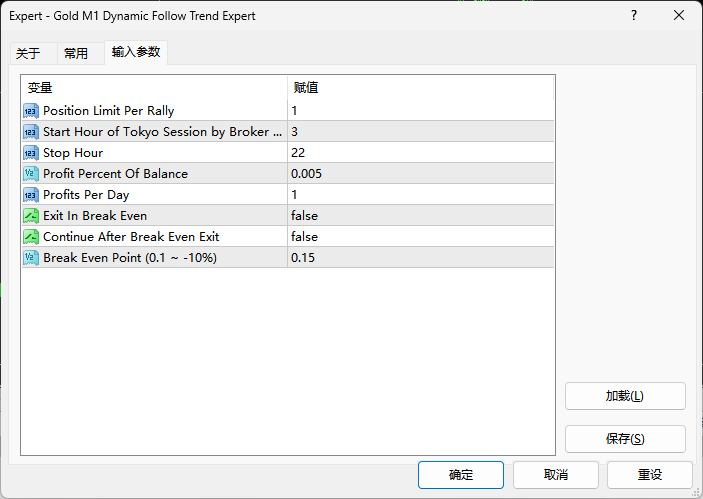Select the 输入参数 tab

(135, 52)
